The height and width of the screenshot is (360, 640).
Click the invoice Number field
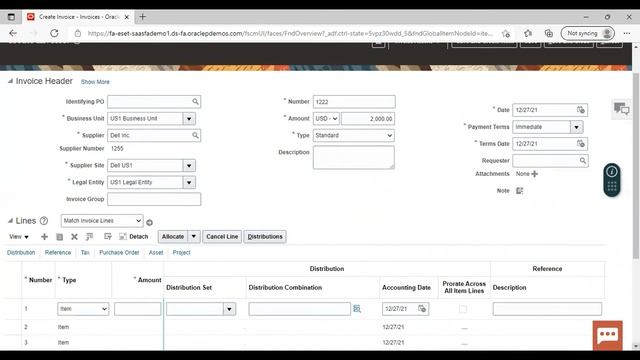pyautogui.click(x=354, y=102)
